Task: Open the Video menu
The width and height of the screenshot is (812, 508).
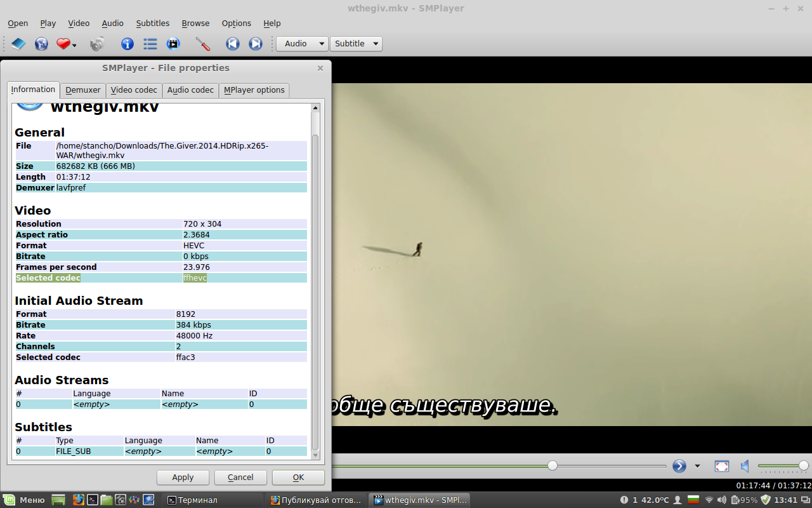Action: tap(79, 23)
